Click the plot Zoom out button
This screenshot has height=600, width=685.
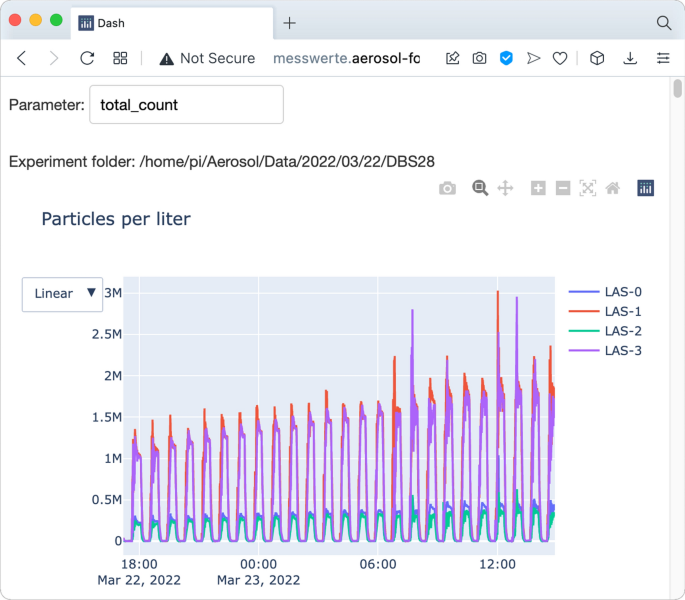click(563, 188)
